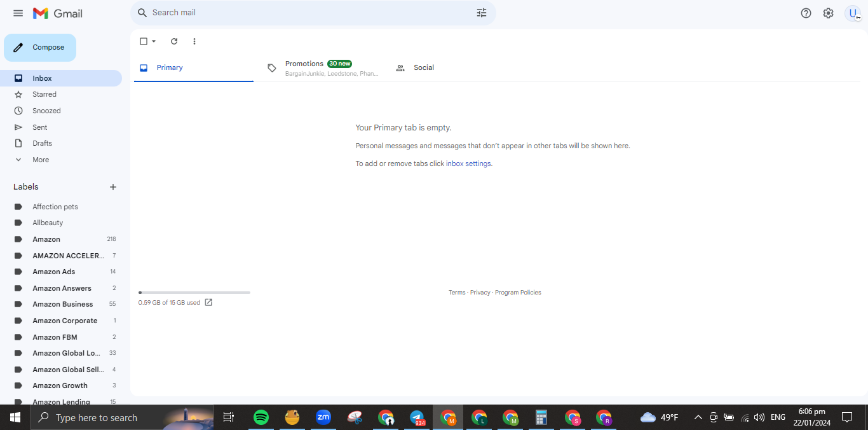Open the Calculator from the taskbar

[541, 418]
